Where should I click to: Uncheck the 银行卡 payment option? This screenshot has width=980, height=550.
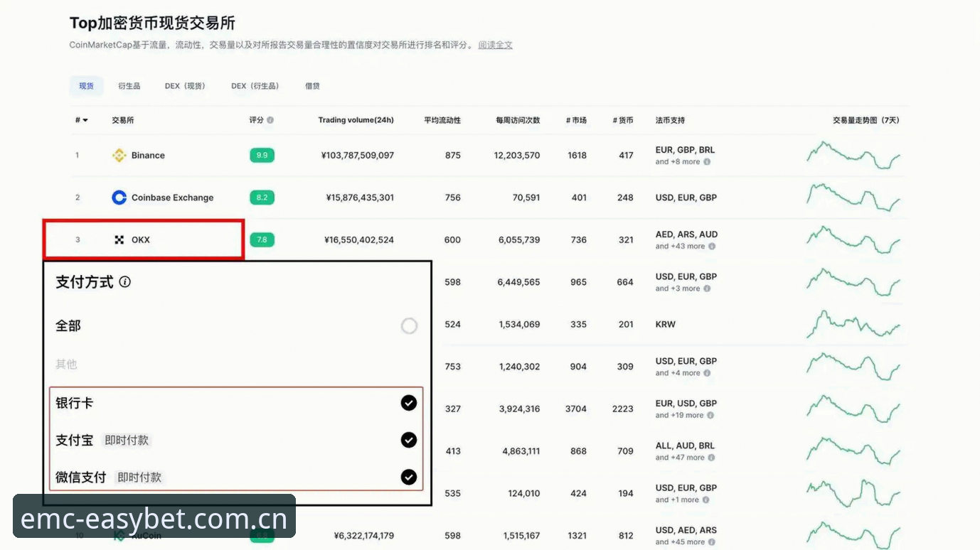point(409,403)
